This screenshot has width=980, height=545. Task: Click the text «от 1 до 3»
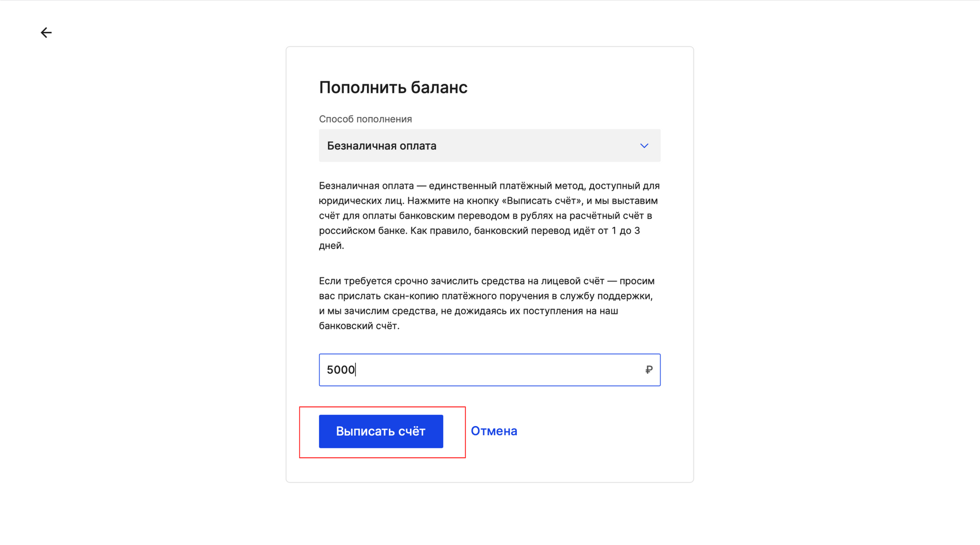point(618,231)
